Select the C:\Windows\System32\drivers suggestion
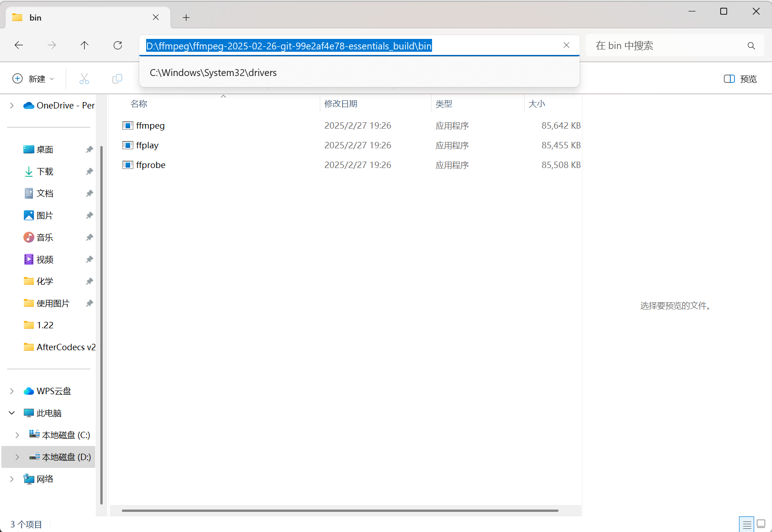The width and height of the screenshot is (772, 532). [x=359, y=73]
